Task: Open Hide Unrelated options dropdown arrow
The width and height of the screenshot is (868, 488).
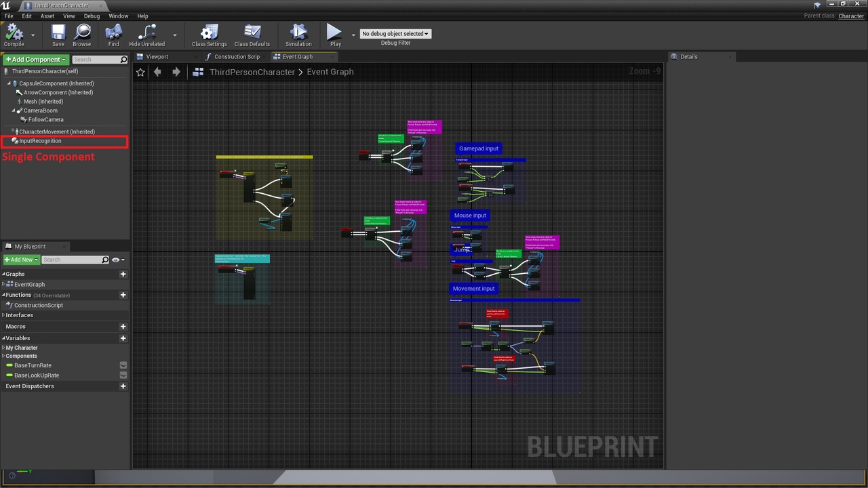Action: 175,35
